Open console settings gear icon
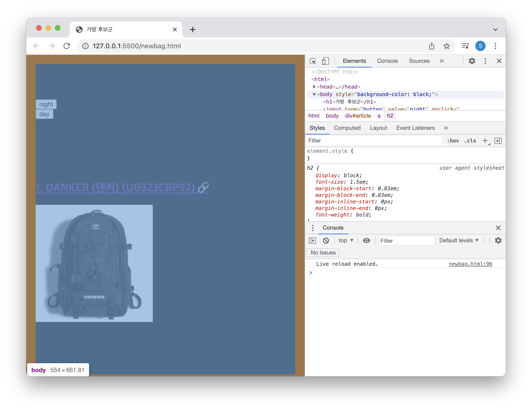The image size is (532, 411). [498, 241]
